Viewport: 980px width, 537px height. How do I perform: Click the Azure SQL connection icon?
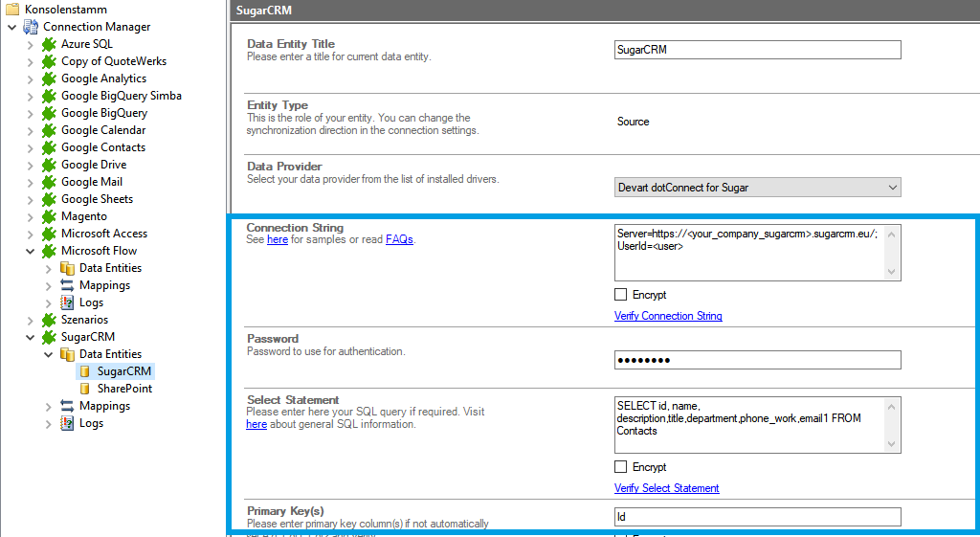pos(49,44)
